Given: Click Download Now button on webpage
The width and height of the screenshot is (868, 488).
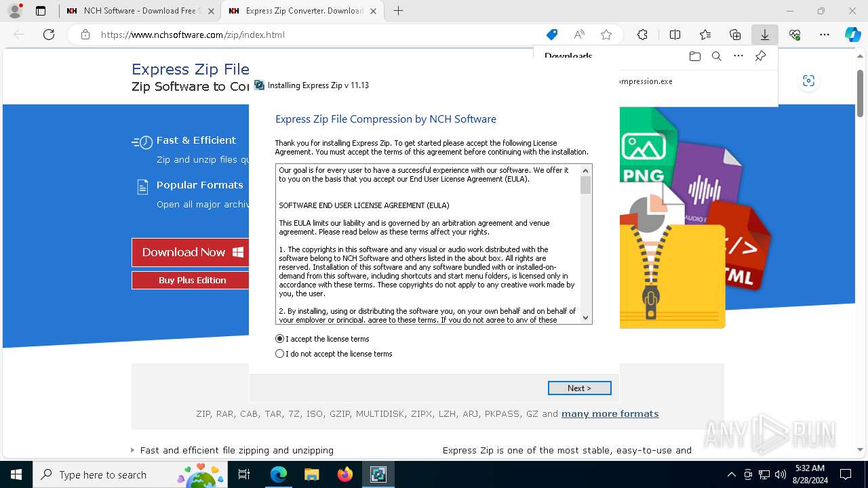Looking at the screenshot, I should [x=191, y=252].
